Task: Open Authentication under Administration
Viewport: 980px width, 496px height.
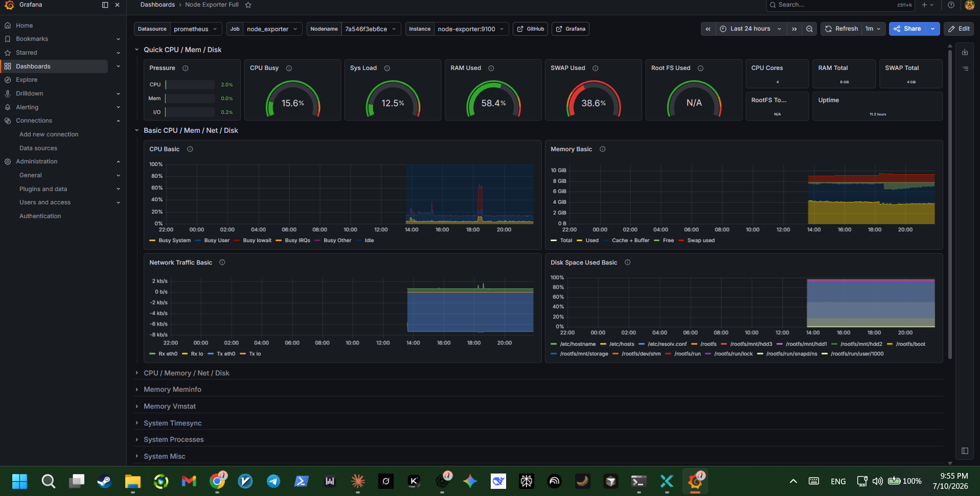Action: pos(40,216)
